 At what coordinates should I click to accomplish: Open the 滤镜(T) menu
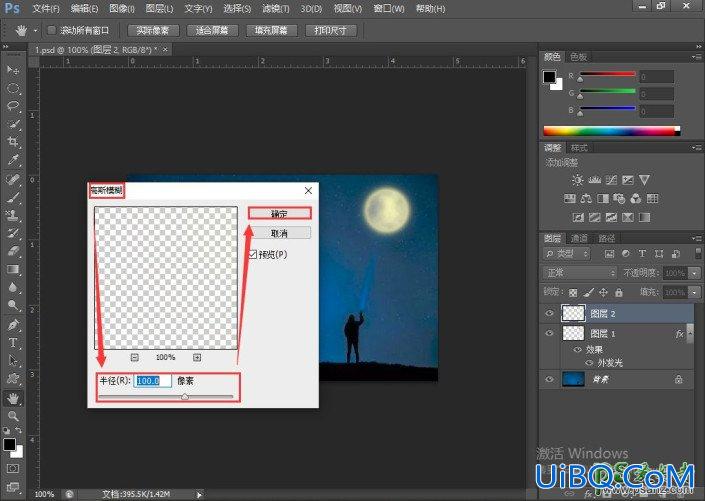click(276, 9)
